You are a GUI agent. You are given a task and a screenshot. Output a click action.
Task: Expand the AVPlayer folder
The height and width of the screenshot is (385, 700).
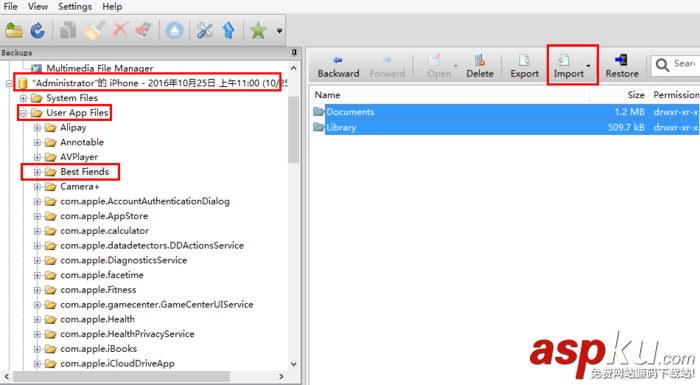click(x=38, y=157)
